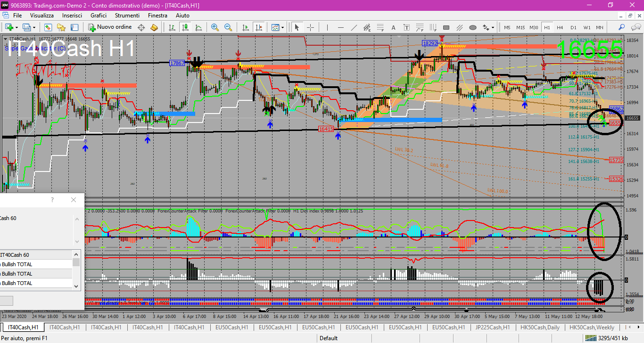Select the ellipse shape tool
The width and height of the screenshot is (644, 343).
[x=473, y=27]
